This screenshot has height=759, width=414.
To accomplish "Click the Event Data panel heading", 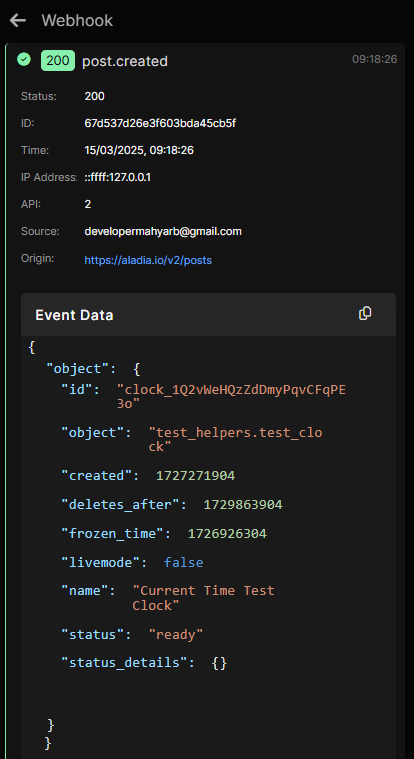I will tap(74, 315).
